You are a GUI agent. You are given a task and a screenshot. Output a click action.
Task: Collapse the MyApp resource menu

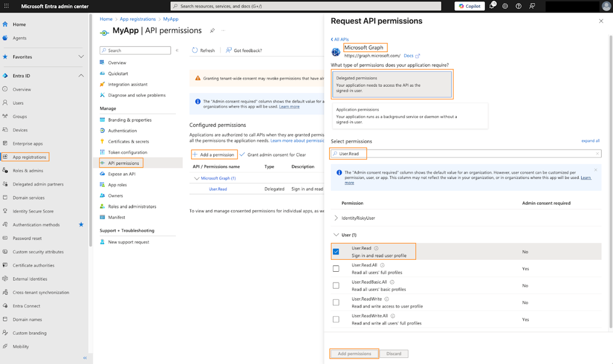point(177,50)
